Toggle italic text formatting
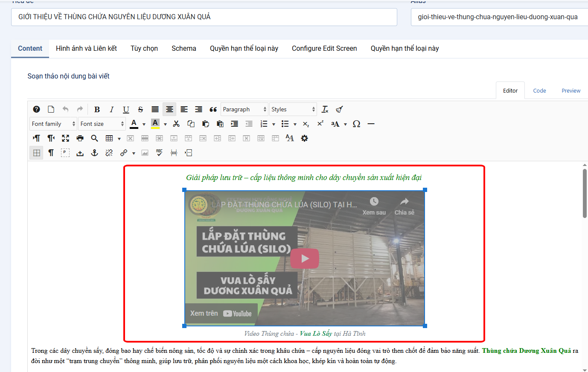Image resolution: width=588 pixels, height=372 pixels. [111, 110]
